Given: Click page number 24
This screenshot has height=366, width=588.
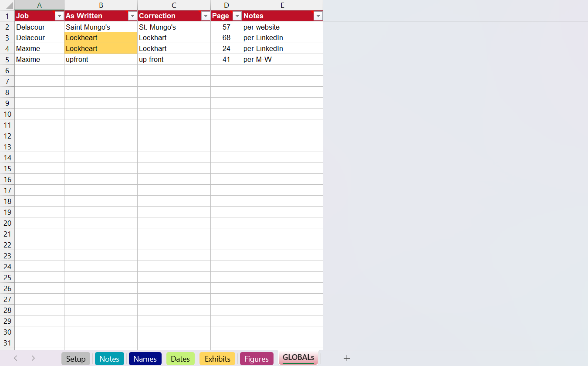Looking at the screenshot, I should click(x=226, y=49).
